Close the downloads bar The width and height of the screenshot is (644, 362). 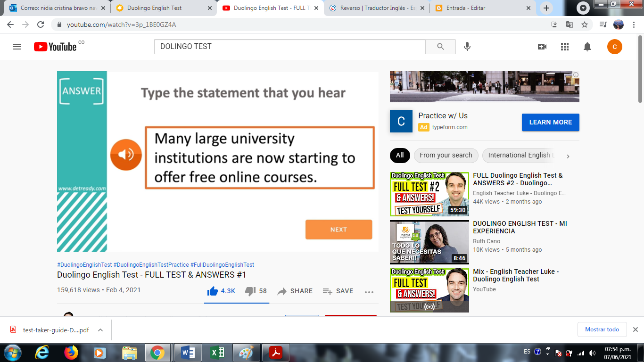[635, 329]
